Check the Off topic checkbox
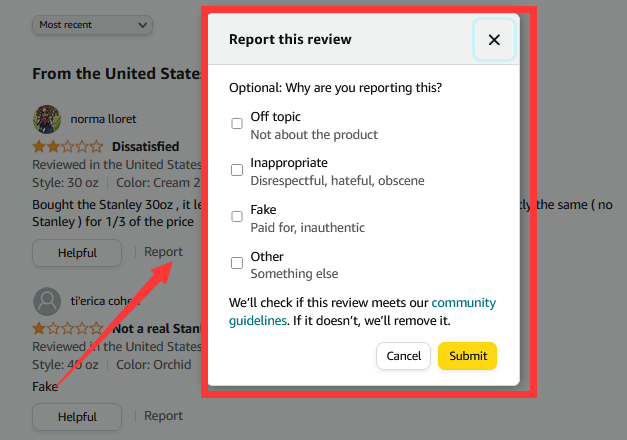 (x=237, y=124)
